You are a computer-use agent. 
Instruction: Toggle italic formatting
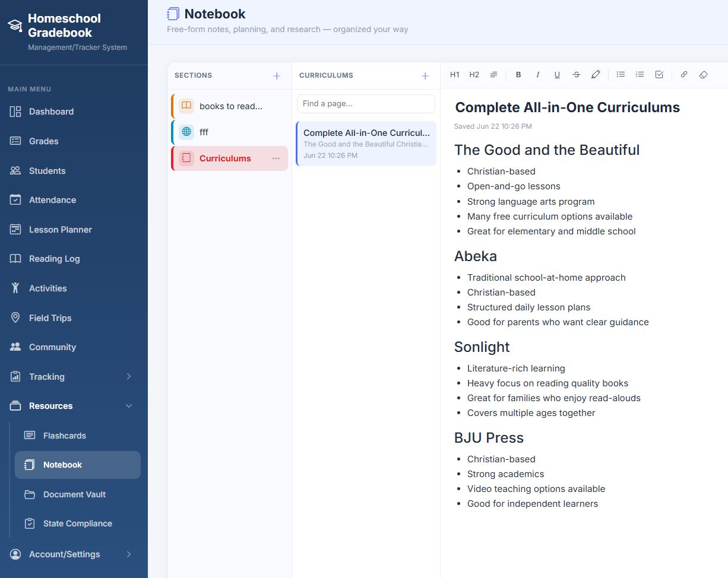(538, 75)
